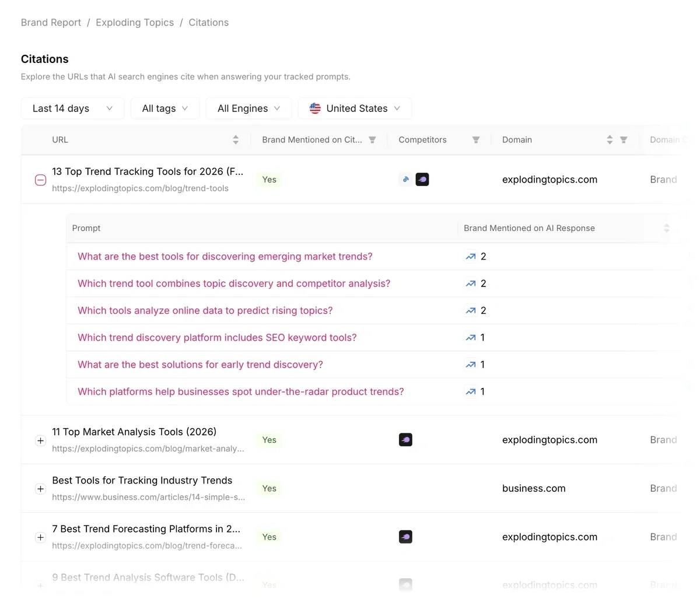Screen dimensions: 700x609
Task: Open the explodingtopics.com/blog/trend-foreca... URL
Action: point(147,546)
